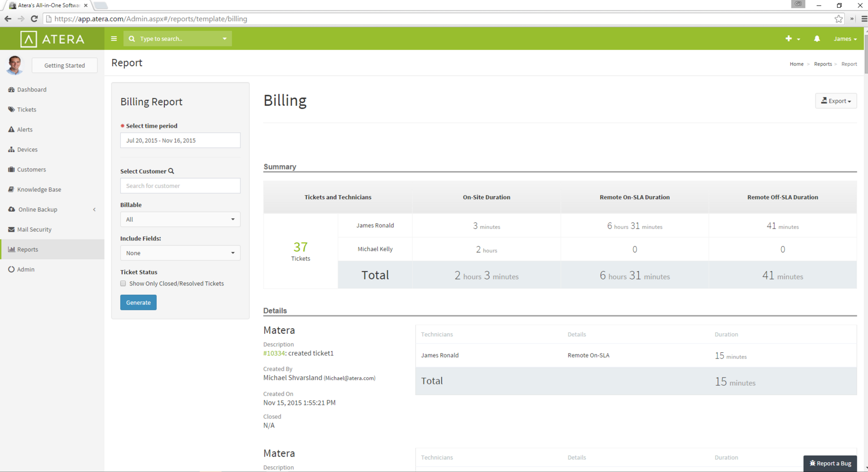Viewport: 868px width, 472px height.
Task: Open the hamburger menu toggle icon
Action: tap(114, 39)
